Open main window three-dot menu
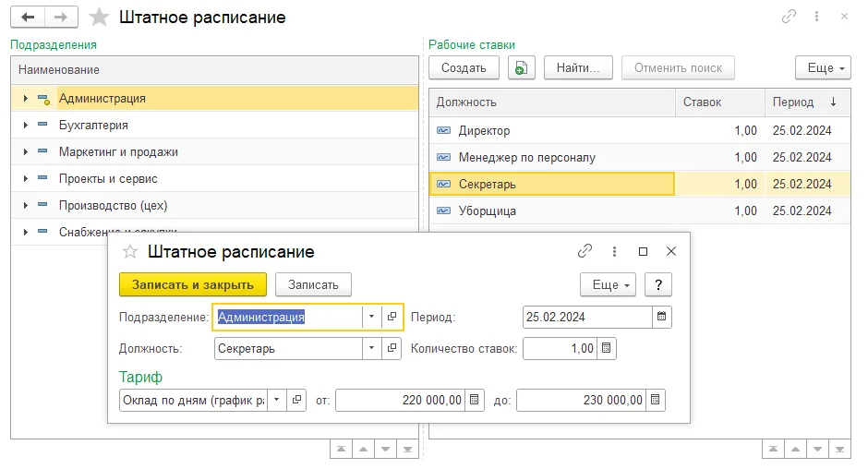Image resolution: width=868 pixels, height=469 pixels. click(x=816, y=17)
